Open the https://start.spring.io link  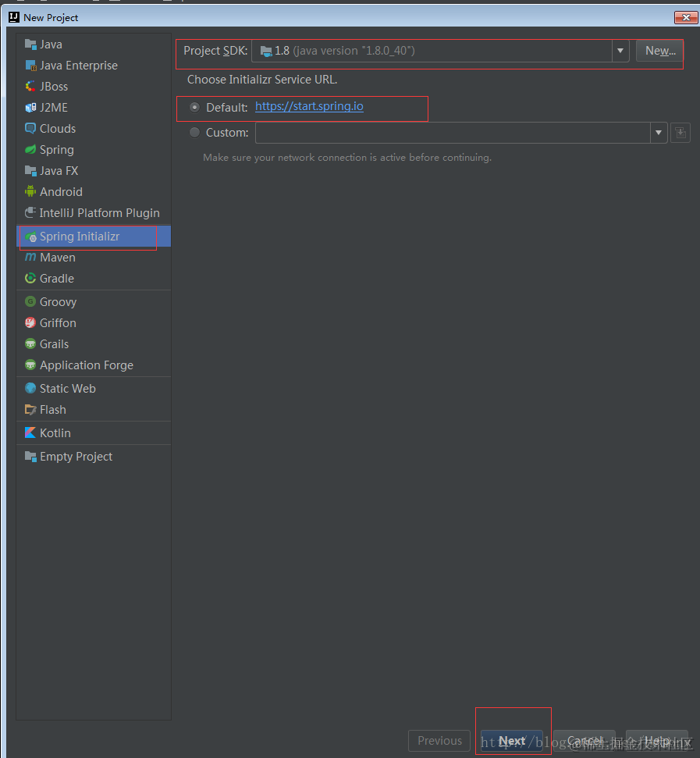(x=309, y=106)
